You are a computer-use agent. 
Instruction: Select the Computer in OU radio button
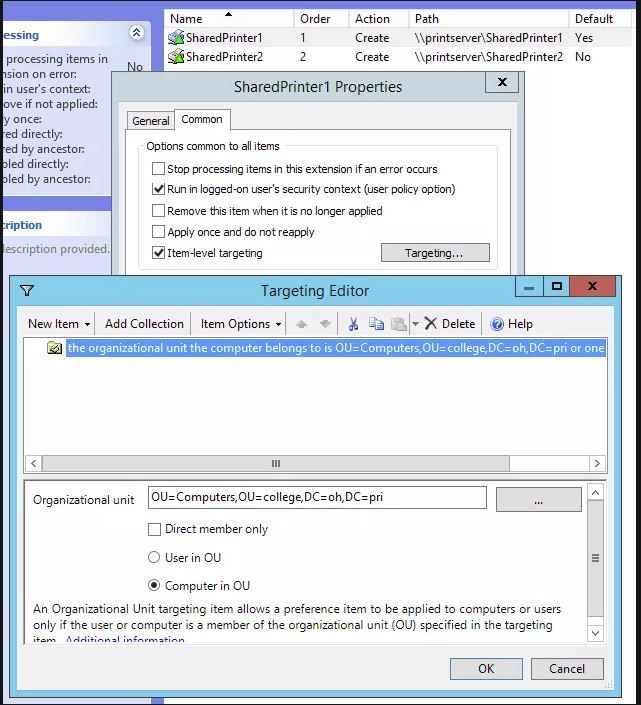pos(154,585)
